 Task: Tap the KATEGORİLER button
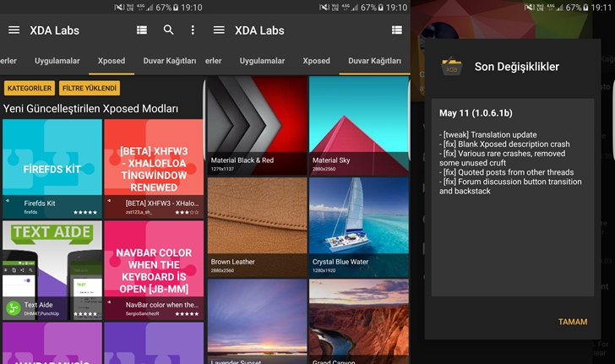(30, 88)
